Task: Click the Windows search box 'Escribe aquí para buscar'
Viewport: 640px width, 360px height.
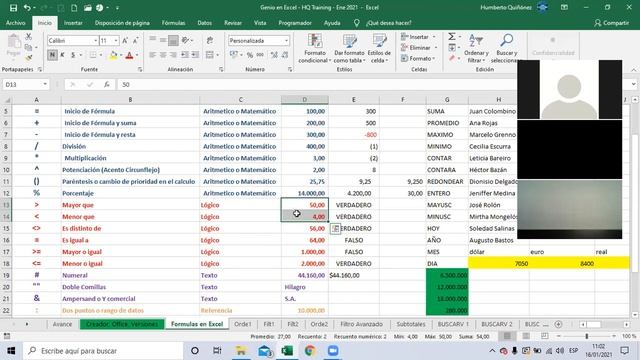Action: [103, 351]
